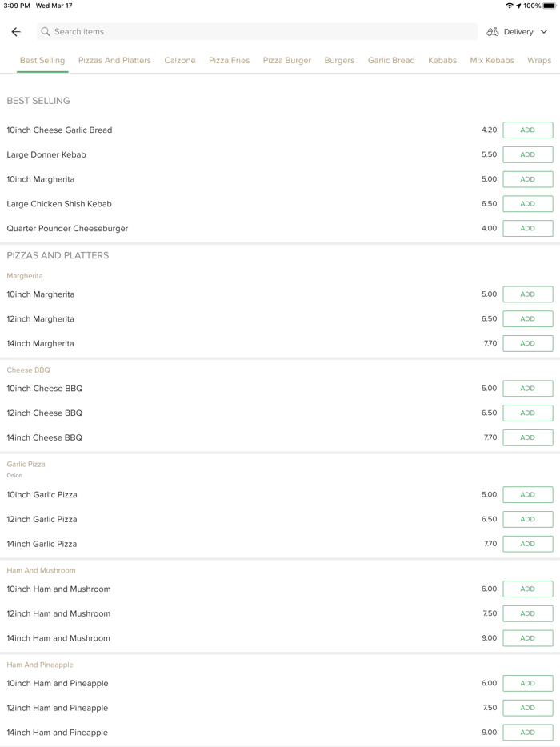The width and height of the screenshot is (560, 747).
Task: Select the Garlic Bread tab
Action: point(391,61)
